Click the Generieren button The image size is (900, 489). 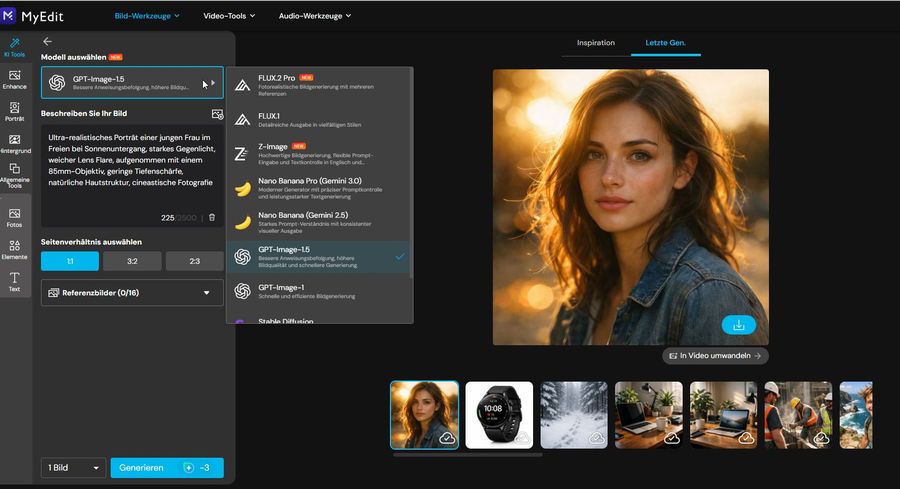167,468
